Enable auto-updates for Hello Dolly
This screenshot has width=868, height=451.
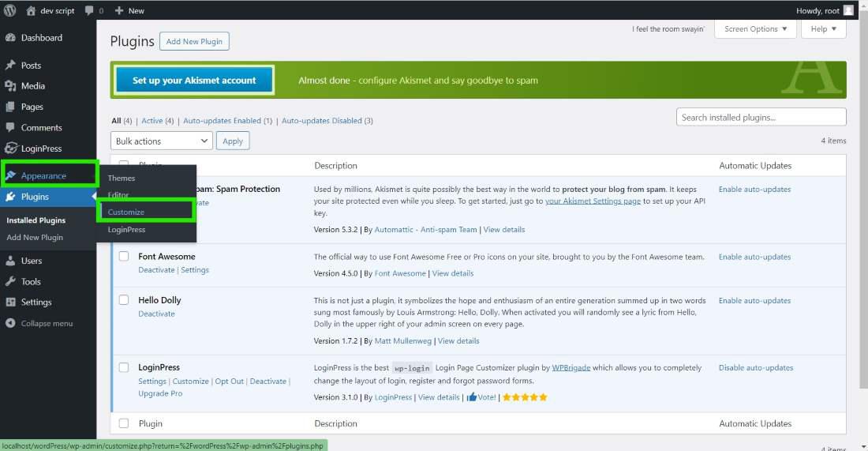click(754, 301)
